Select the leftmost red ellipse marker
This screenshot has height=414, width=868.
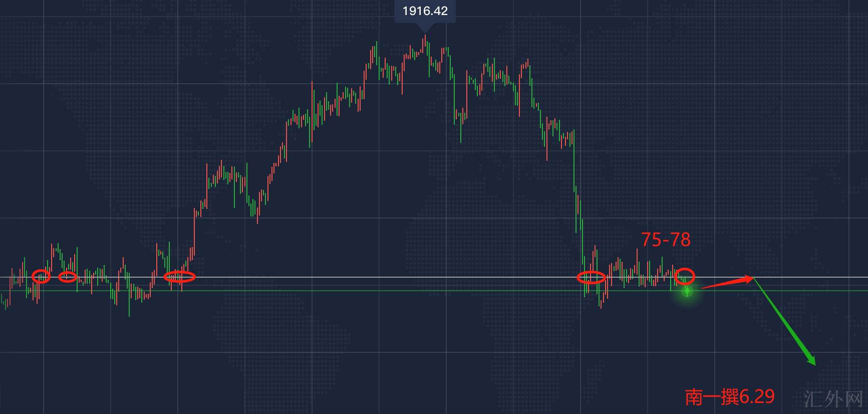pos(41,276)
